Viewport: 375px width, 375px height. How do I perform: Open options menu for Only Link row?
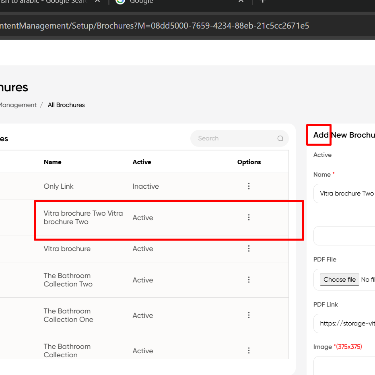[x=249, y=186]
